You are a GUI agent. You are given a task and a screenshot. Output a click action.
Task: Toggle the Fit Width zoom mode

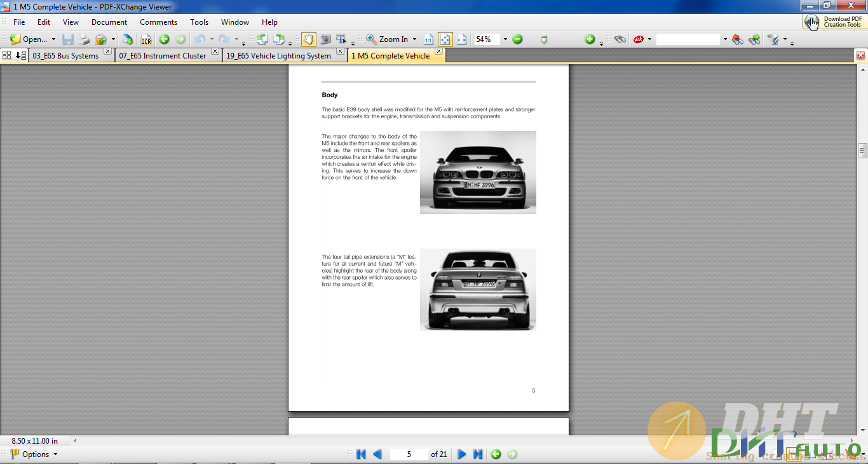click(462, 39)
